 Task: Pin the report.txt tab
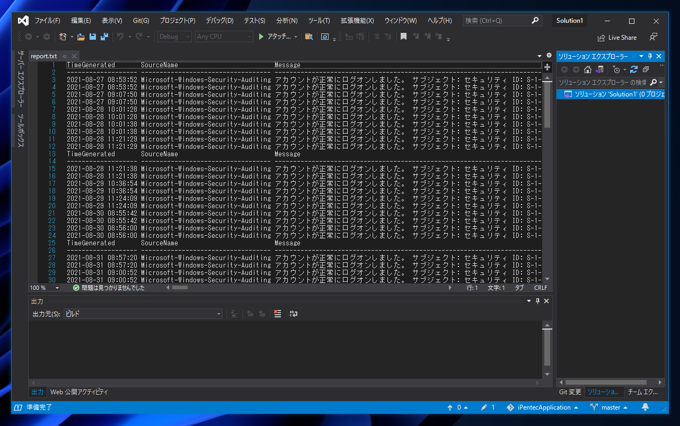[x=64, y=56]
